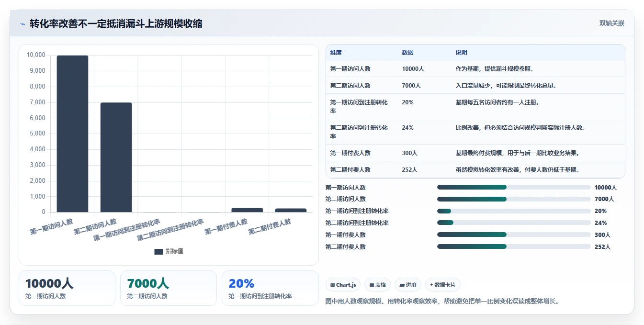
Task: Click the 第二期访问到注册转化率 progress bar
Action: pos(514,223)
